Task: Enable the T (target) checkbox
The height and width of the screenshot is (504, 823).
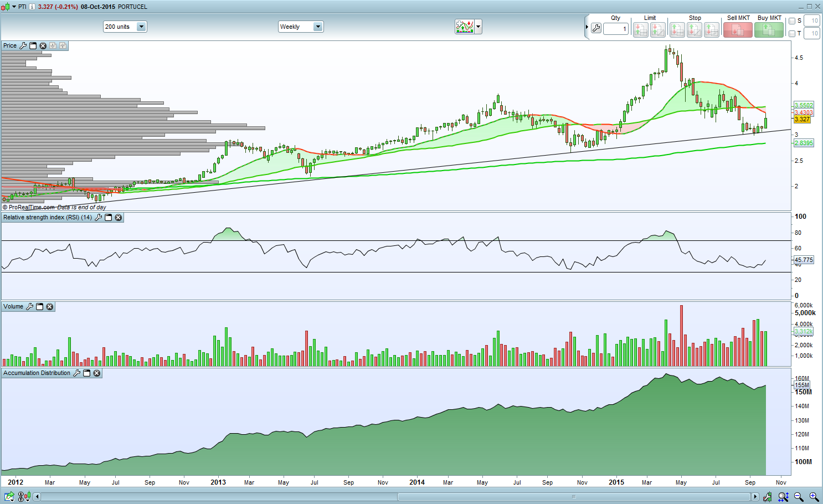Action: 792,34
